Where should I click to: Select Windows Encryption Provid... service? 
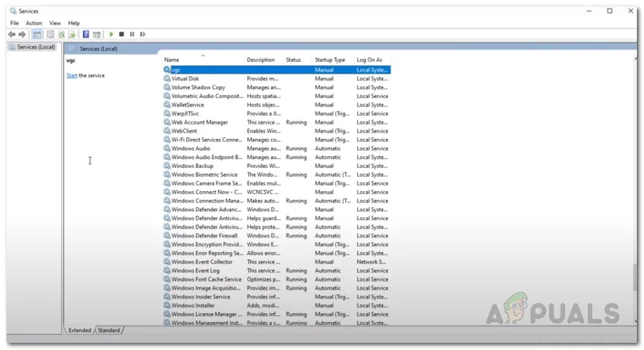[x=276, y=244]
